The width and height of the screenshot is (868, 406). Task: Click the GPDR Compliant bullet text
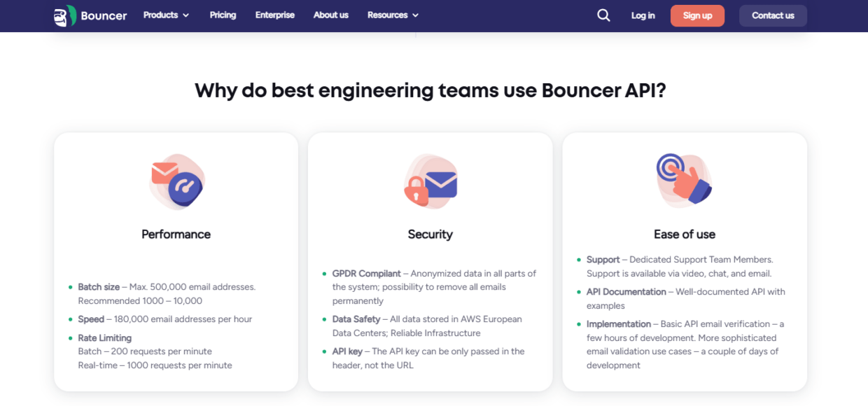(x=366, y=274)
